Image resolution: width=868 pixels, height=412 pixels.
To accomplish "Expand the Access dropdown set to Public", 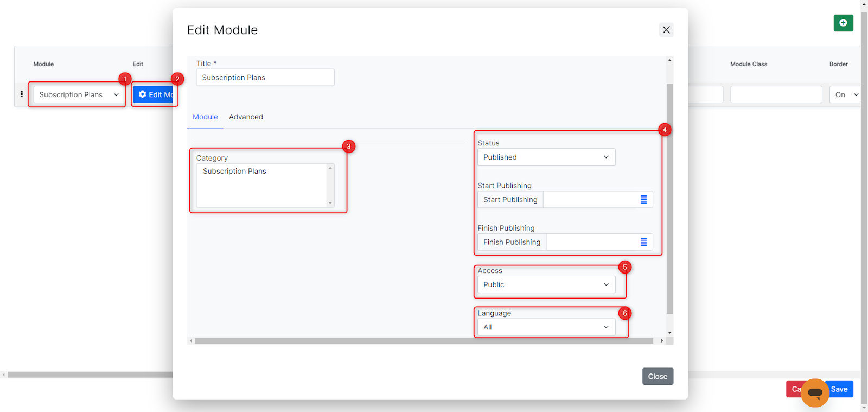I will point(546,284).
